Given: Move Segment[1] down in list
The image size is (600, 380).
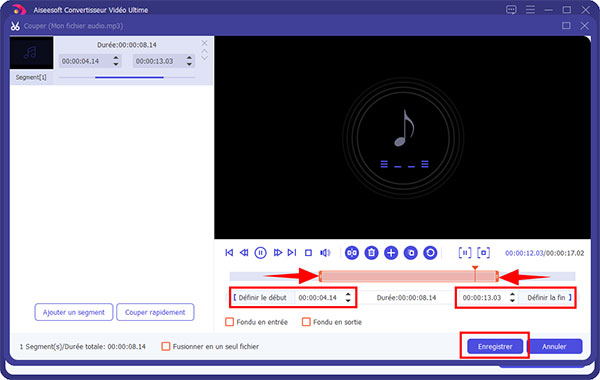Looking at the screenshot, I should pos(204,58).
